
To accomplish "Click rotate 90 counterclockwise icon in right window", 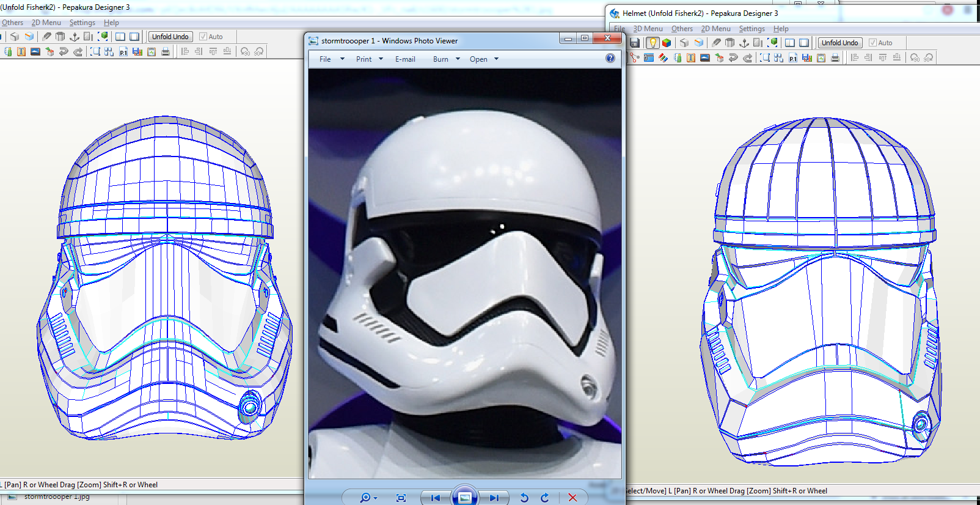I will tap(914, 58).
